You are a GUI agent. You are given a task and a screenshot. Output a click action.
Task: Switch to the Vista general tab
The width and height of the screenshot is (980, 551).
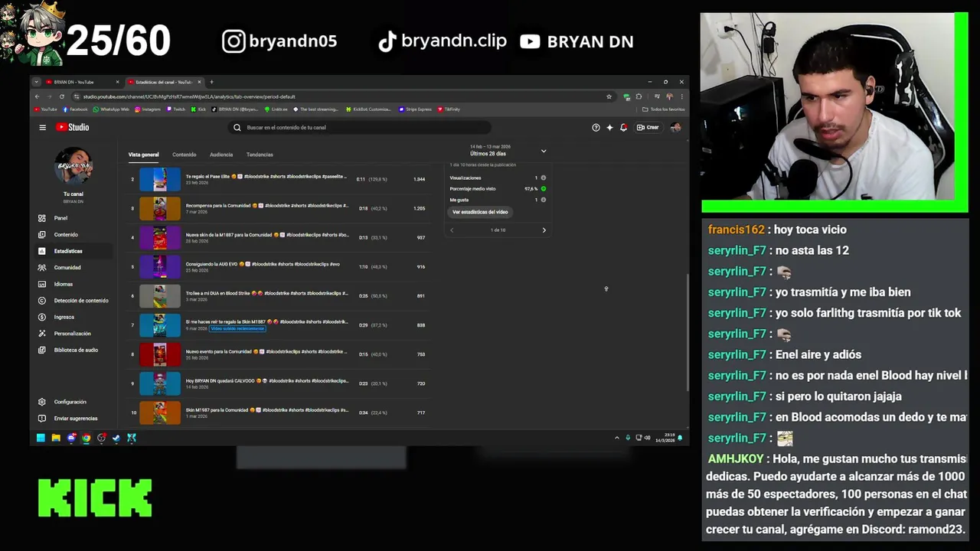(143, 155)
